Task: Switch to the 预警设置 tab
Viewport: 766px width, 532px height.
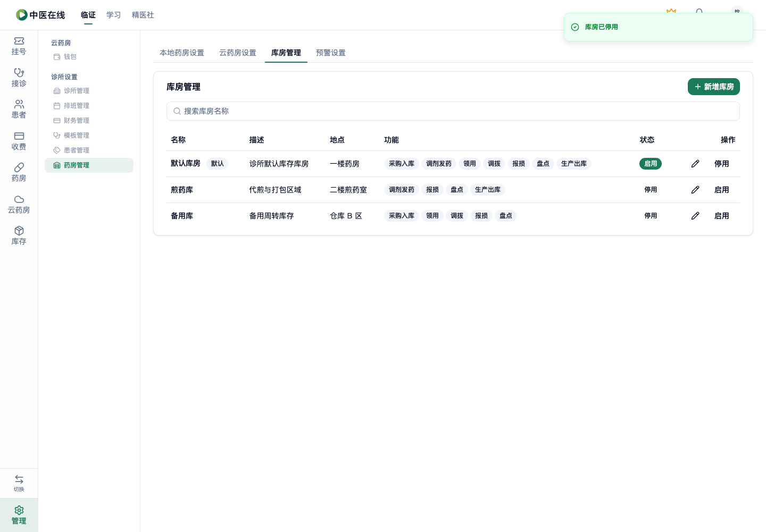Action: [x=331, y=53]
